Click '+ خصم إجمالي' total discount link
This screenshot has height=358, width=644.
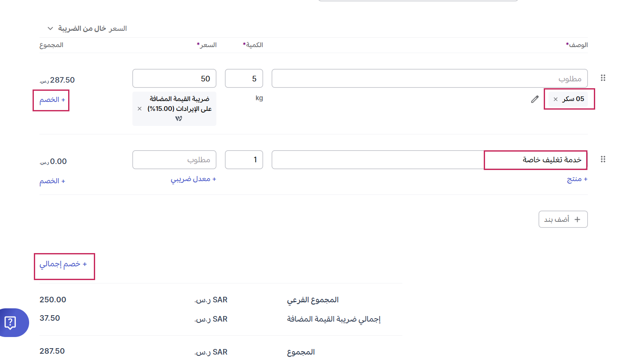[63, 264]
